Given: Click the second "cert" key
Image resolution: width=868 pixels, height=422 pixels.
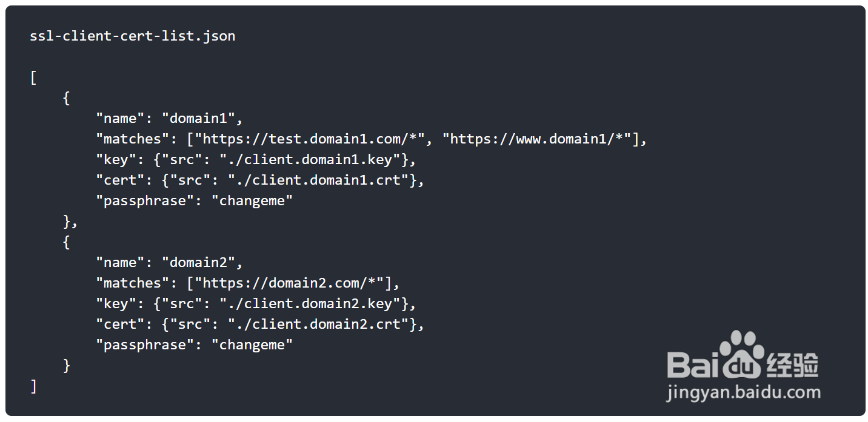Looking at the screenshot, I should (119, 324).
